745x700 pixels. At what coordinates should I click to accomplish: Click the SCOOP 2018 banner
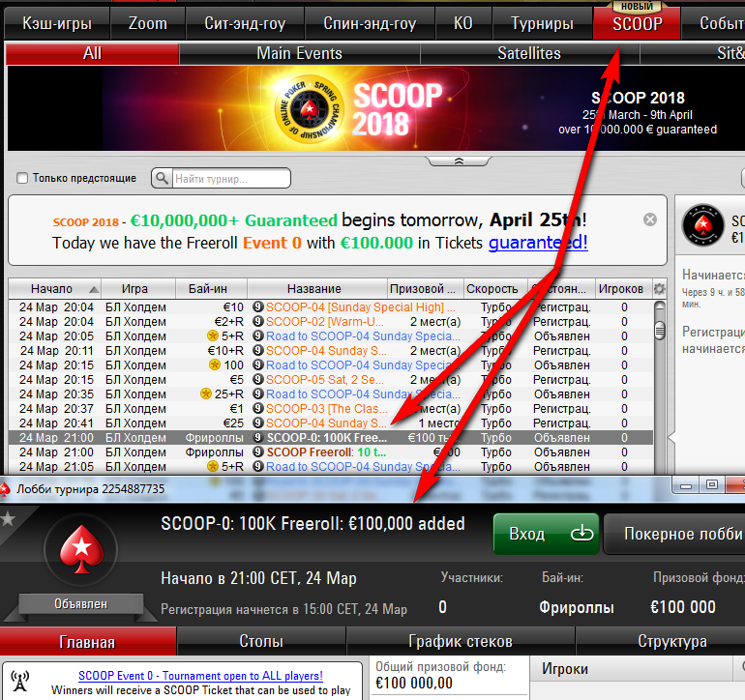click(375, 108)
